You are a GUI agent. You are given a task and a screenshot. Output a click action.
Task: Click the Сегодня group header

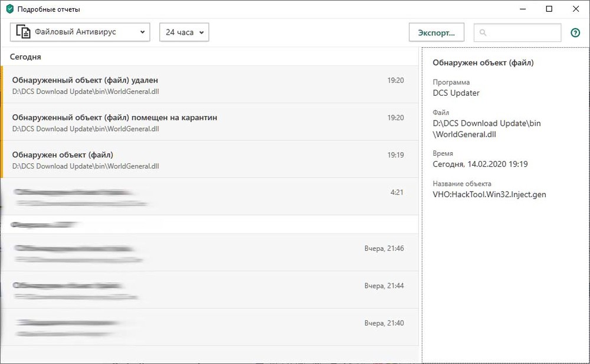tap(25, 57)
